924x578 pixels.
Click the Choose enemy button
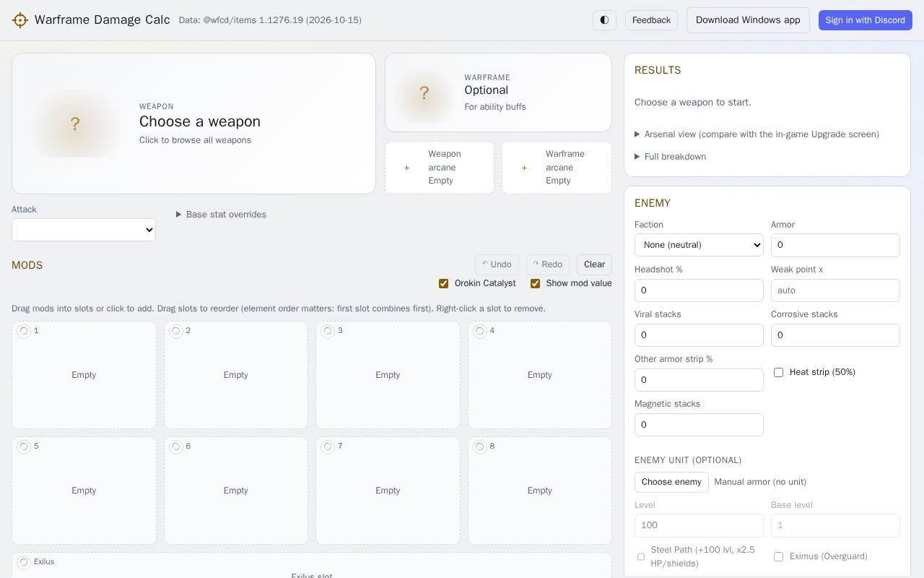(671, 482)
